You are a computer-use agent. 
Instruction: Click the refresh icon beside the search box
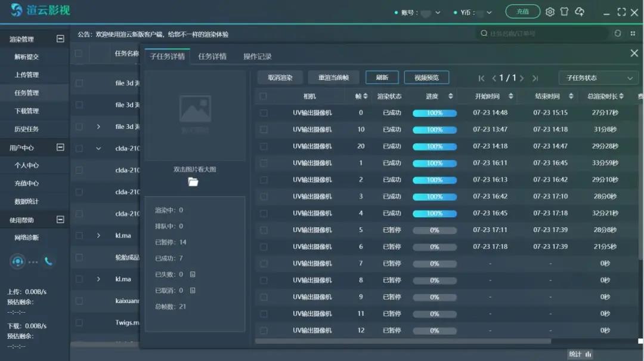tap(618, 33)
